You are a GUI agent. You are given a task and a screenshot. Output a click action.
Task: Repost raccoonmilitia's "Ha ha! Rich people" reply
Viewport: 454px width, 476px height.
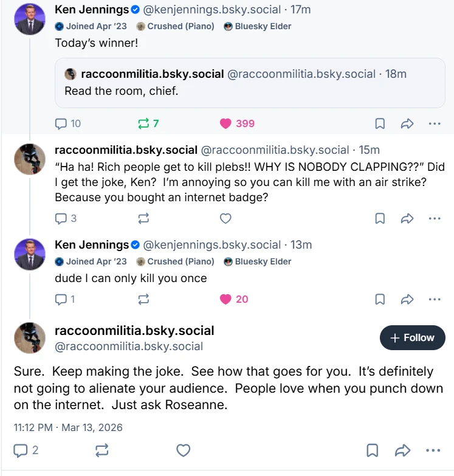pyautogui.click(x=144, y=218)
